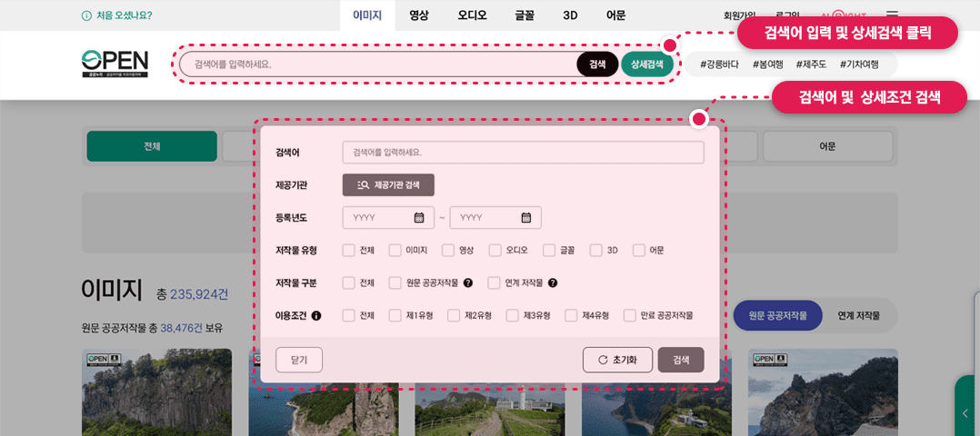Select 연계 저작물 filter pill
The height and width of the screenshot is (436, 980).
click(859, 315)
